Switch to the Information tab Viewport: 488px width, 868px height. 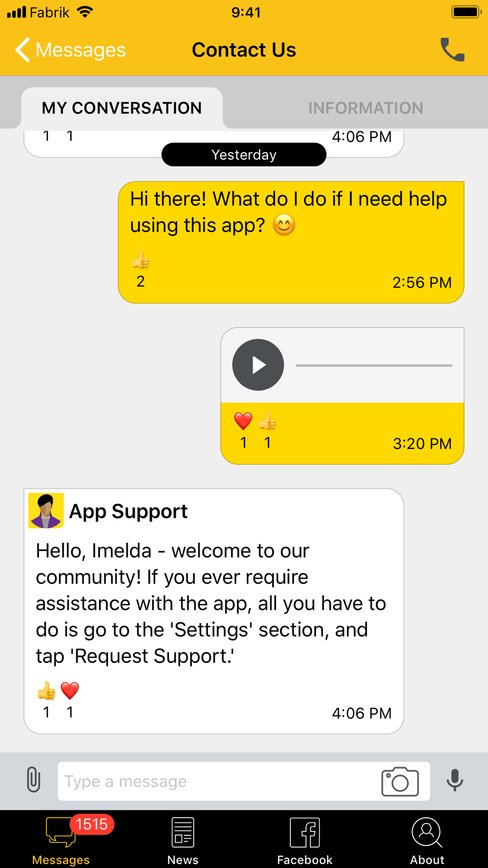366,108
